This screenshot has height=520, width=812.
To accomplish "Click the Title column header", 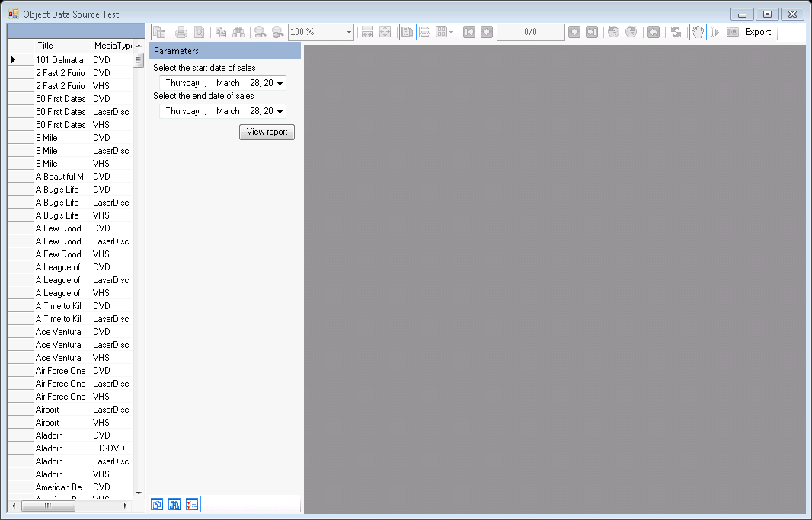I will [x=62, y=46].
